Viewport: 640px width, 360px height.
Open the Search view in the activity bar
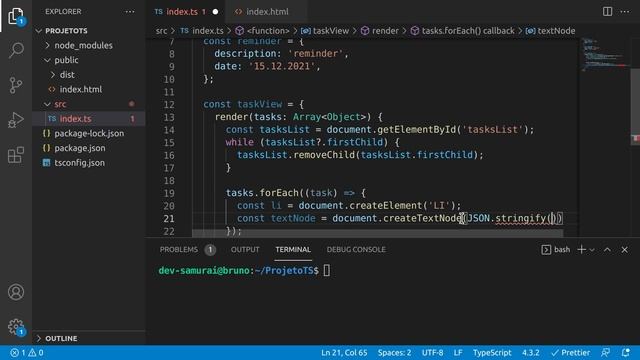pyautogui.click(x=16, y=50)
